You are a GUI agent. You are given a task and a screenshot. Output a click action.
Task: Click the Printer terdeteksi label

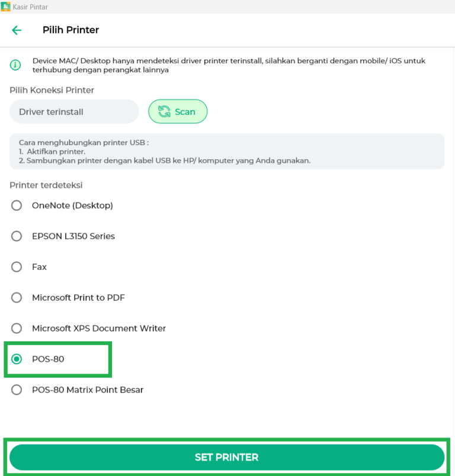pos(46,185)
